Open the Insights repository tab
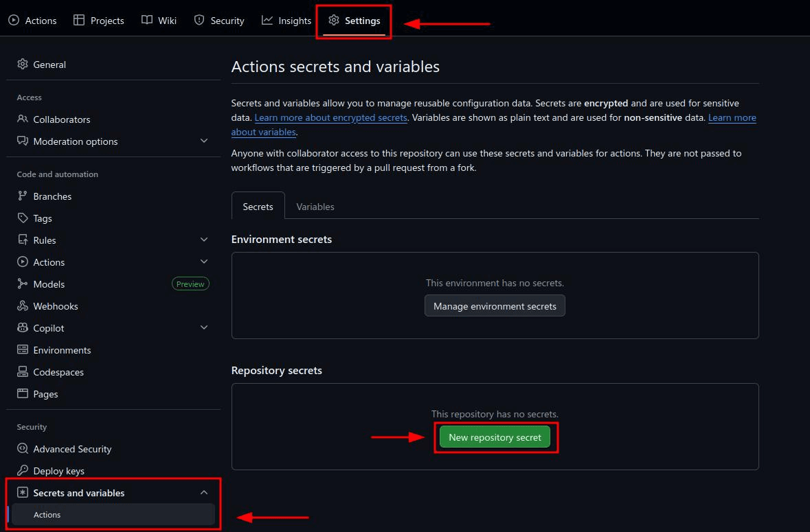 [286, 21]
